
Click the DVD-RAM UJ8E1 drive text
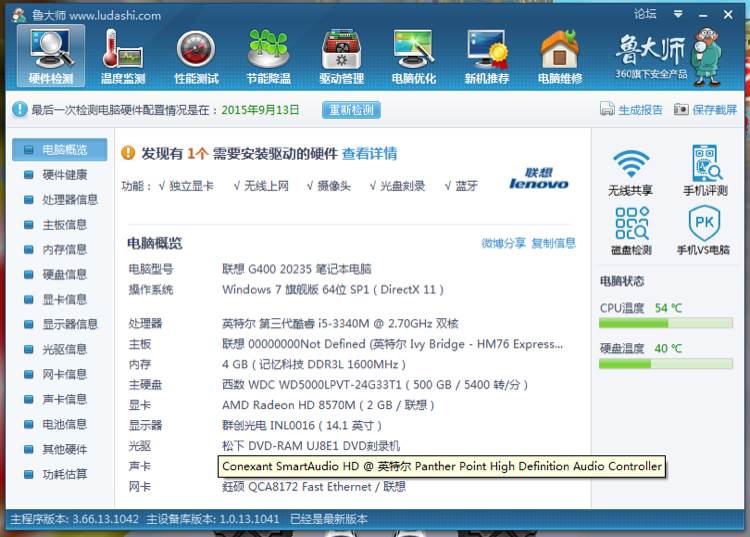pyautogui.click(x=311, y=446)
